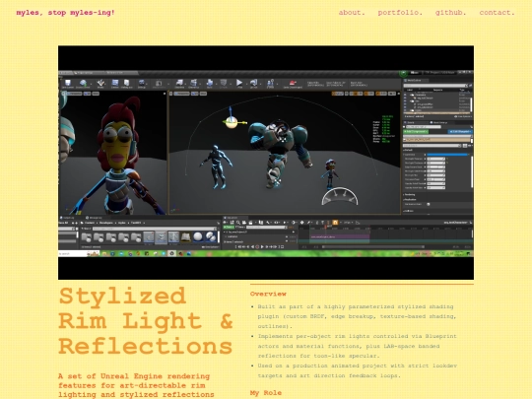Click the Launch icon next to Play

[x=254, y=83]
